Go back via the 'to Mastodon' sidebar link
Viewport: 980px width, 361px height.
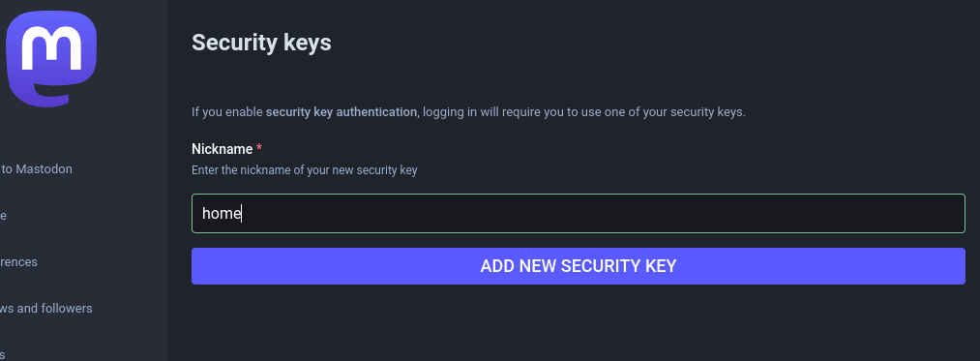pos(36,169)
